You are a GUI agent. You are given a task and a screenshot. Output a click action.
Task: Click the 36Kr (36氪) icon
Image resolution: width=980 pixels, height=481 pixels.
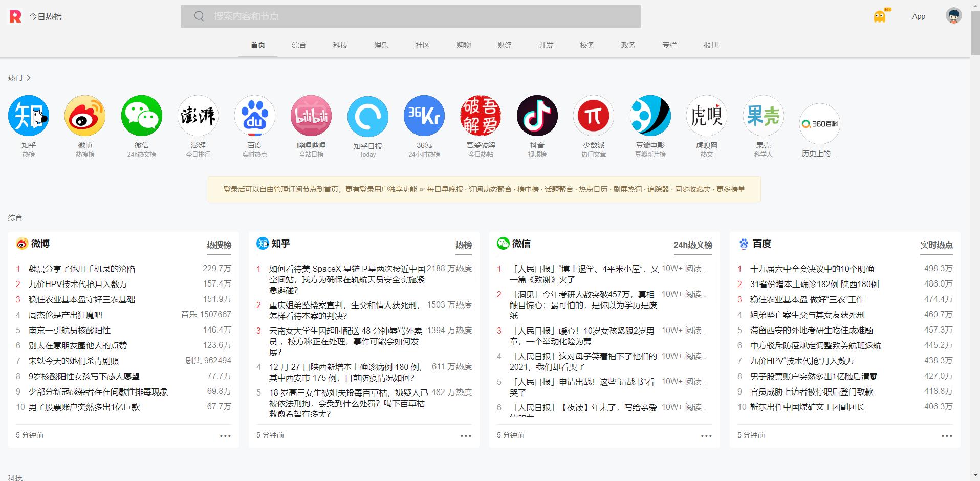tap(424, 116)
